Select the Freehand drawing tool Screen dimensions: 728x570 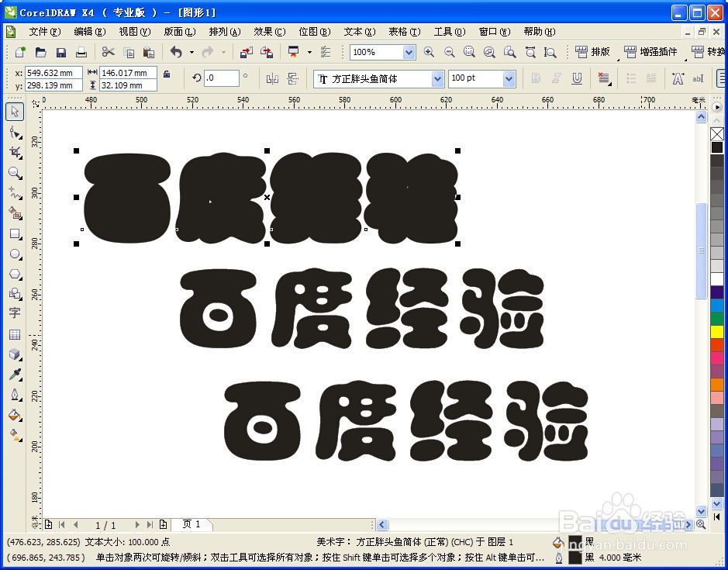[x=15, y=193]
